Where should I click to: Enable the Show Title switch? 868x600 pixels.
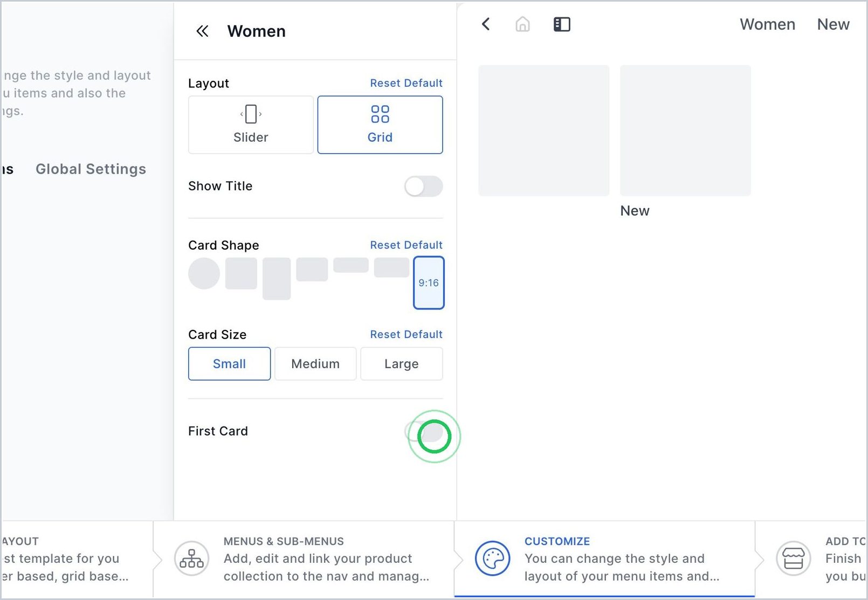tap(423, 187)
